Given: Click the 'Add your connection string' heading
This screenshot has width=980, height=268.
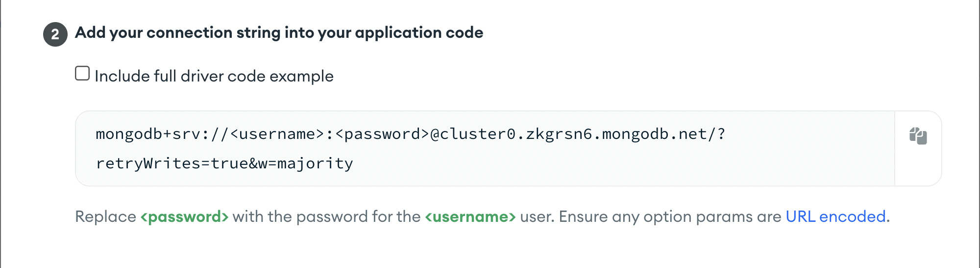Looking at the screenshot, I should pos(279,33).
